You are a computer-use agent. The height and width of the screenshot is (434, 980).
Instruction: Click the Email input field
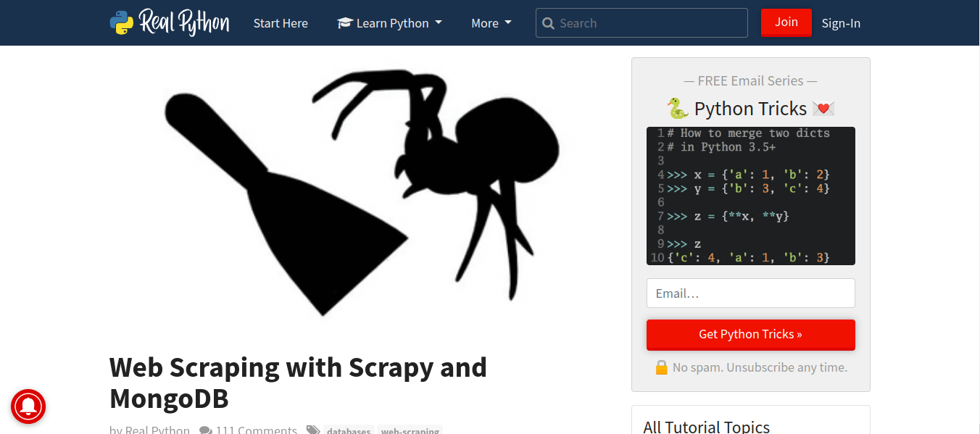(x=750, y=293)
